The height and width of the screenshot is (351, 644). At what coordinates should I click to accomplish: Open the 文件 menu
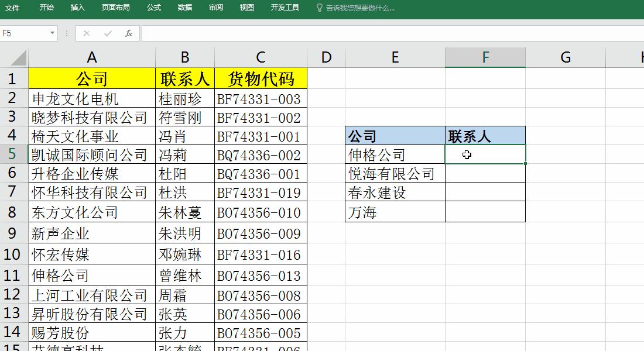tap(13, 8)
